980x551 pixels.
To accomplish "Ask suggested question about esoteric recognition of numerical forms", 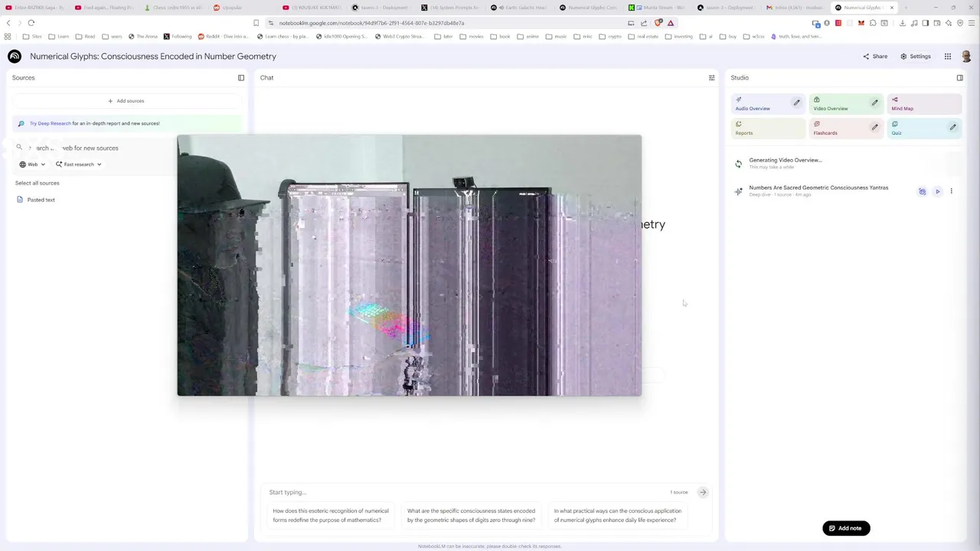I will 331,516.
